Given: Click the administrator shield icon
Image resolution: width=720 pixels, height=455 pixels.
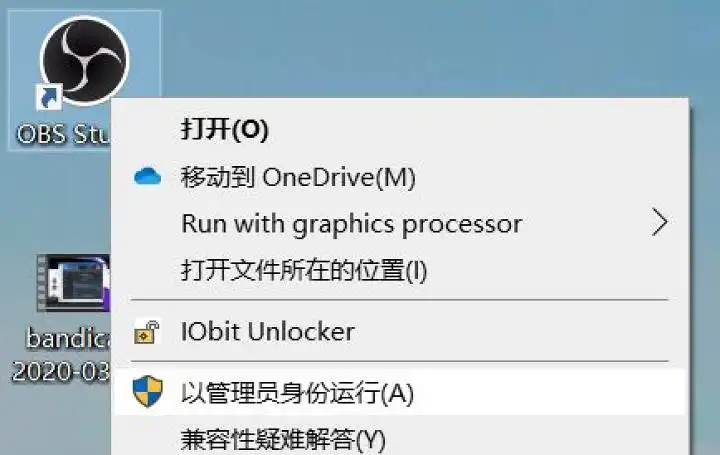Looking at the screenshot, I should point(147,393).
